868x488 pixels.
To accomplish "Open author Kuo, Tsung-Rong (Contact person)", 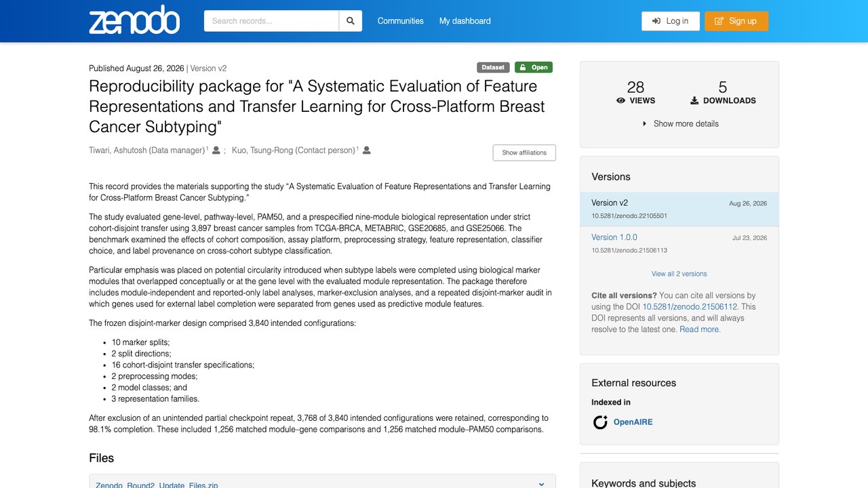I will (x=294, y=150).
